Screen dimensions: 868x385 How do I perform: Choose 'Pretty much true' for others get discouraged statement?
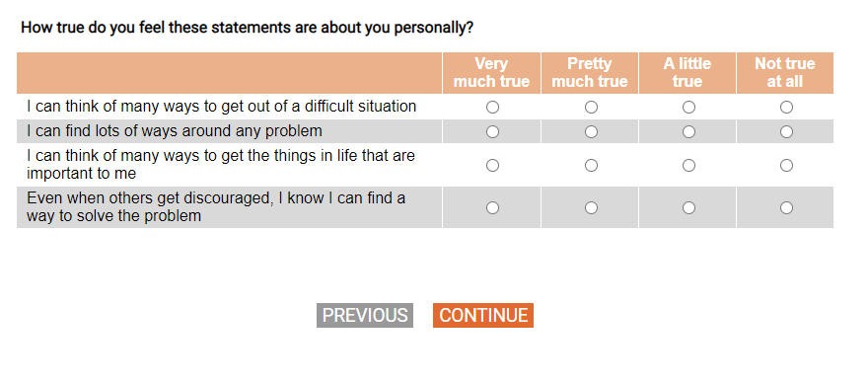[x=591, y=207]
